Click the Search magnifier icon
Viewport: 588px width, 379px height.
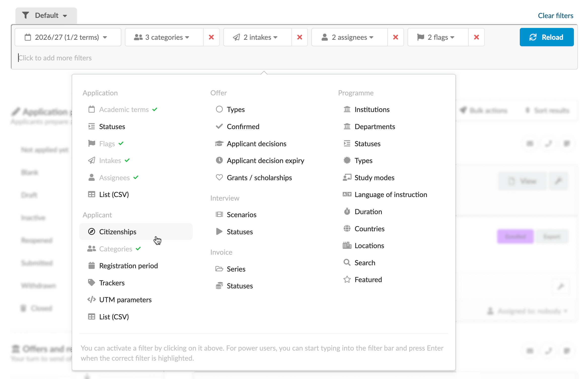347,262
